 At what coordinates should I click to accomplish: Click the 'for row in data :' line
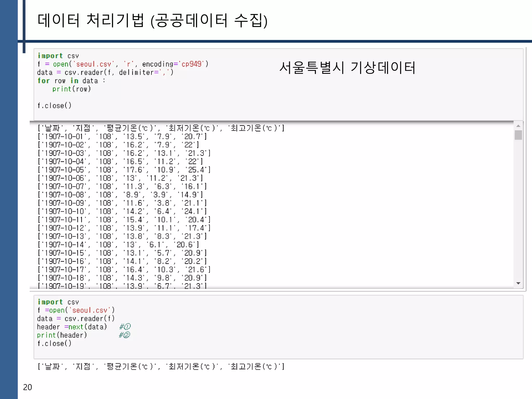coord(71,81)
